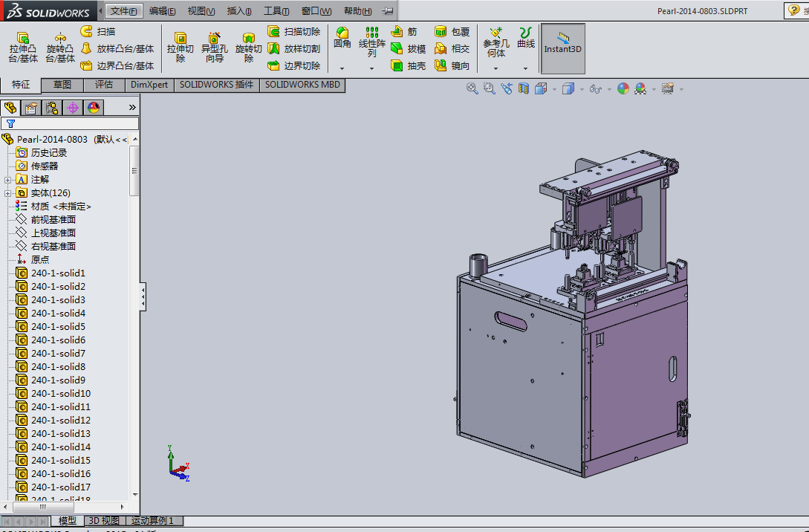
Task: Select the 镜向 mirror tool
Action: pos(452,65)
